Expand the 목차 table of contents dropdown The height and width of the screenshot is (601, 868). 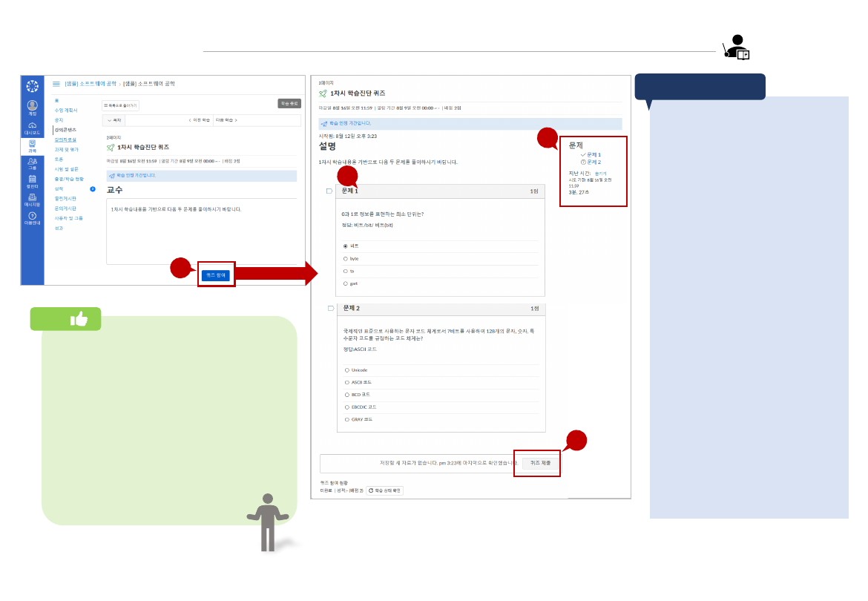pyautogui.click(x=114, y=120)
